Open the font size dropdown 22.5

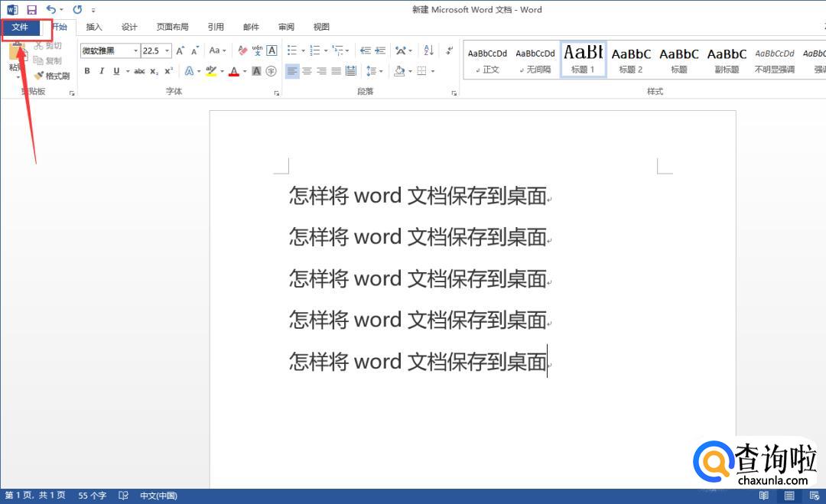tap(166, 50)
